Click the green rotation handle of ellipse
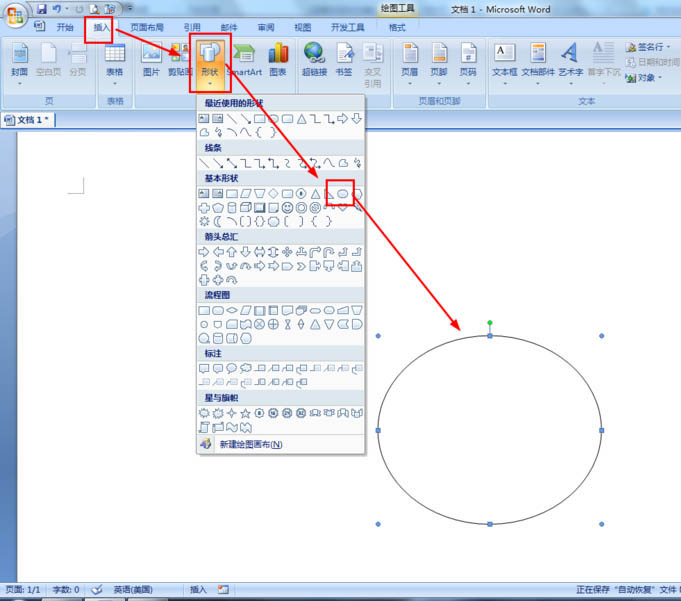Image resolution: width=681 pixels, height=601 pixels. coord(490,323)
